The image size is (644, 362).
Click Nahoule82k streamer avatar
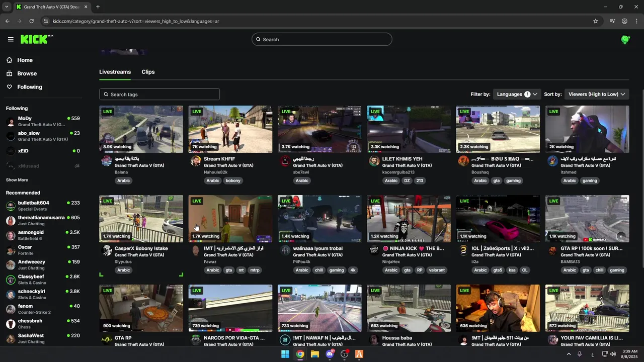196,160
